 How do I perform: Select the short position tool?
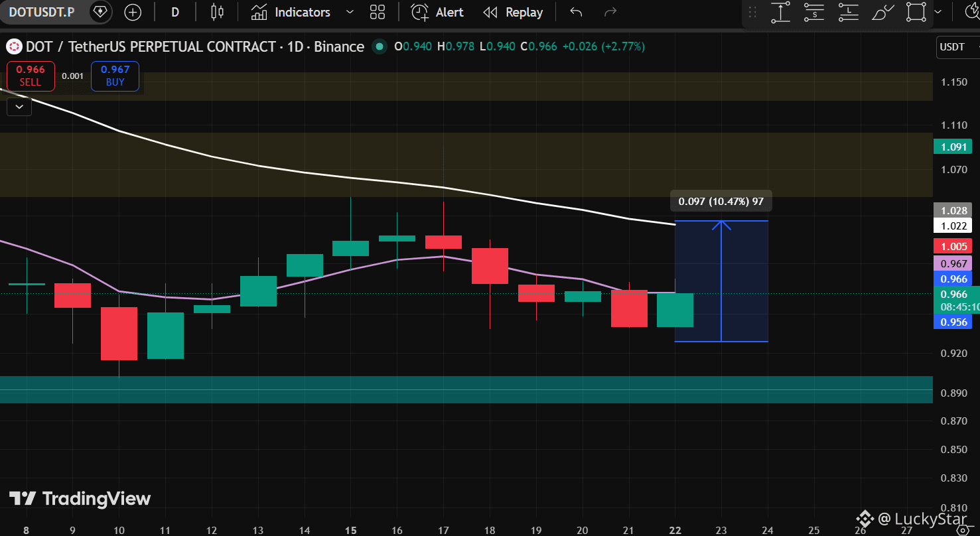click(x=814, y=13)
